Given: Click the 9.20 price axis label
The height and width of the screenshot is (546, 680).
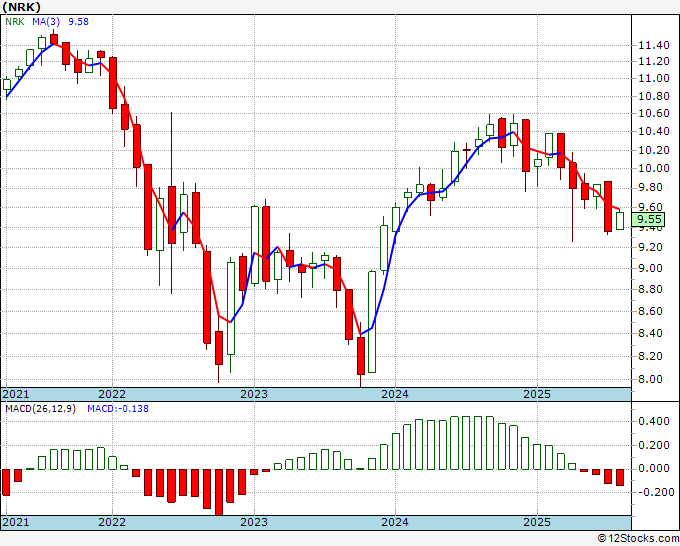Looking at the screenshot, I should 651,248.
